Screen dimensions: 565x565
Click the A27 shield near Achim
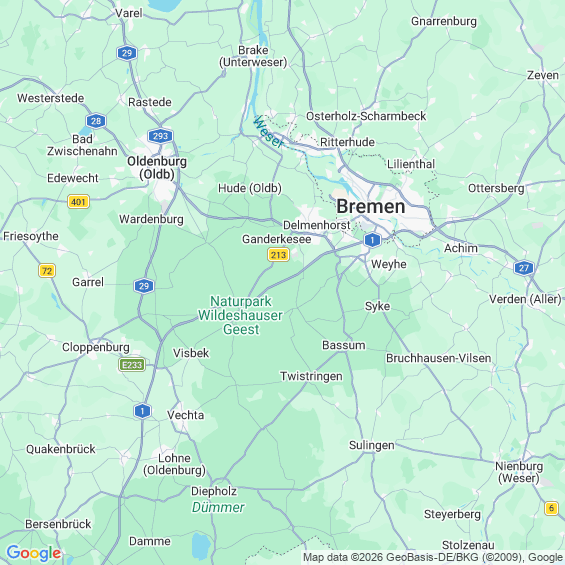524,268
